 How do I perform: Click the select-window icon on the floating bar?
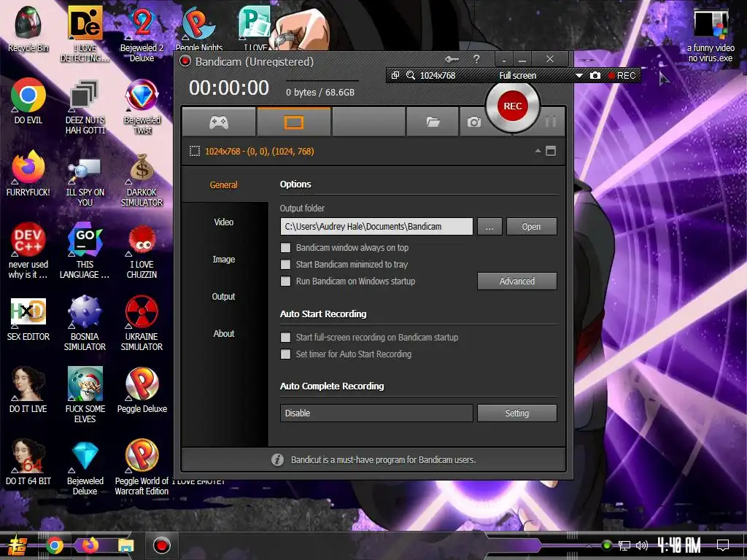(x=395, y=75)
